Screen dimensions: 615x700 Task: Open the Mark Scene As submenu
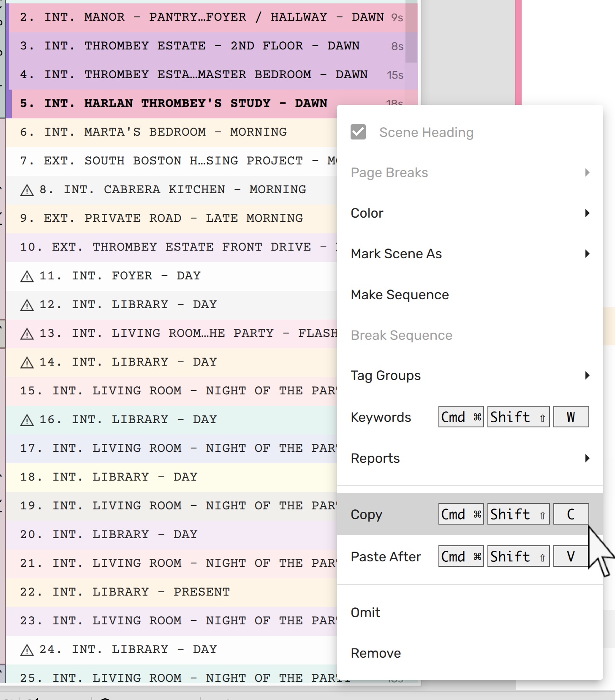click(587, 254)
